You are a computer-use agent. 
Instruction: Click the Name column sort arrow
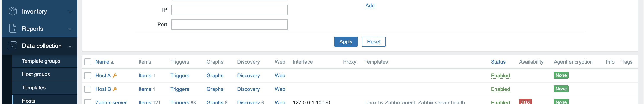pyautogui.click(x=112, y=62)
